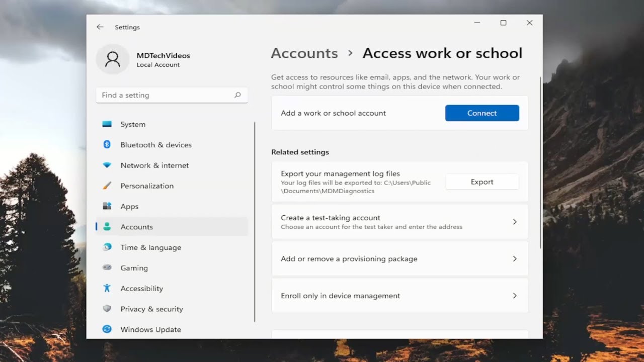Click Accounts breadcrumb in the header

304,53
